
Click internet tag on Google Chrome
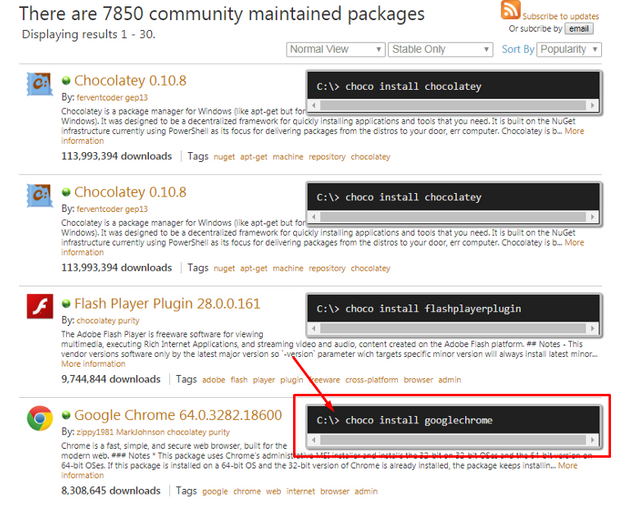coord(300,491)
